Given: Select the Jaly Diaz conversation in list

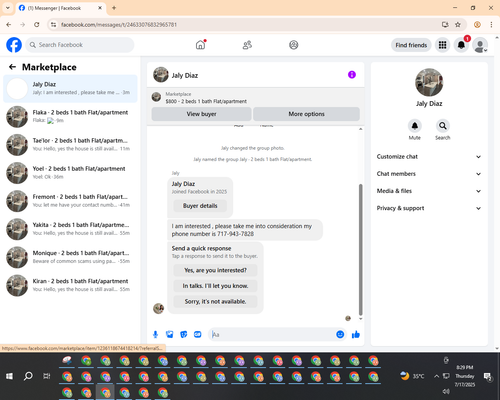Looking at the screenshot, I should coord(70,89).
